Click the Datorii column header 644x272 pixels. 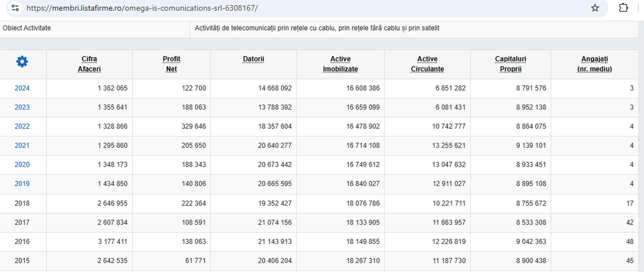click(x=254, y=59)
